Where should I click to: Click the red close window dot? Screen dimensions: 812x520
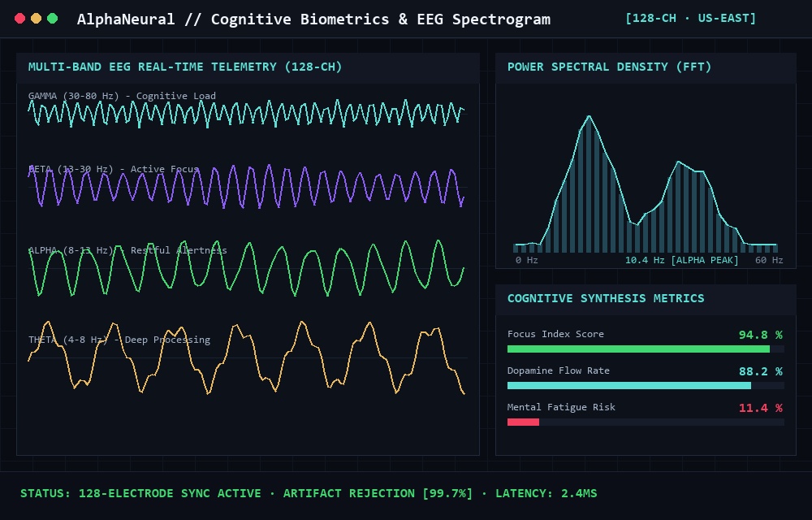click(x=19, y=19)
